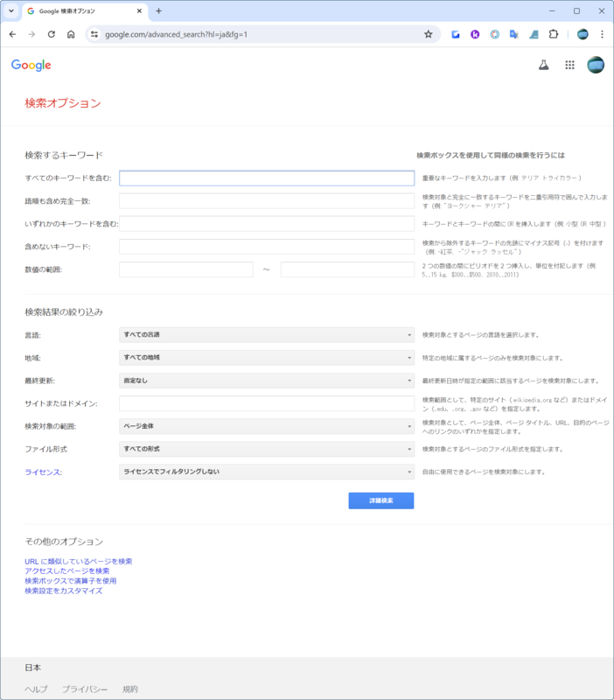Open the 検索対象の範囲 dropdown ページ全体
The width and height of the screenshot is (614, 700).
[267, 426]
